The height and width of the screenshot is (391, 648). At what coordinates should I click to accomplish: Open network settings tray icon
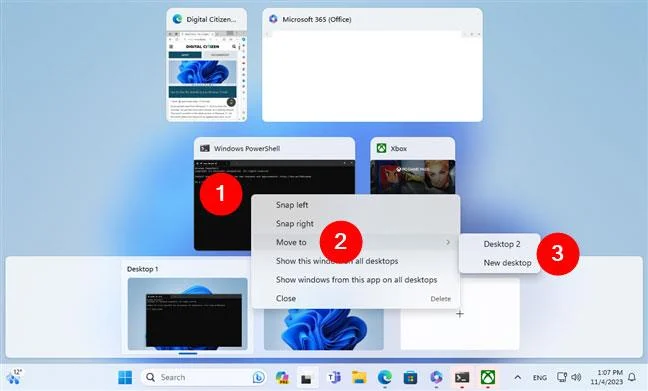click(562, 377)
